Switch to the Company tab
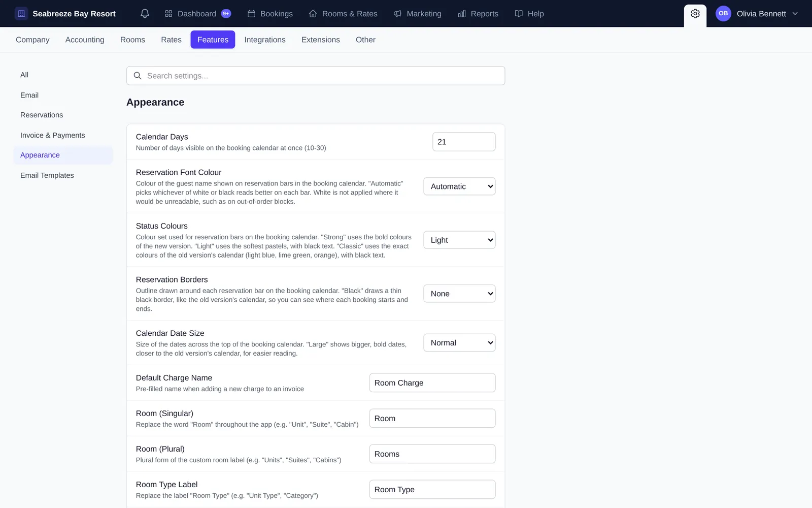 coord(32,40)
